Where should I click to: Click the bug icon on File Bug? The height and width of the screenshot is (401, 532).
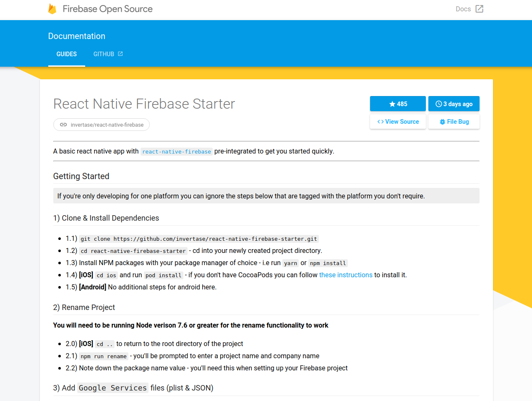click(x=442, y=121)
